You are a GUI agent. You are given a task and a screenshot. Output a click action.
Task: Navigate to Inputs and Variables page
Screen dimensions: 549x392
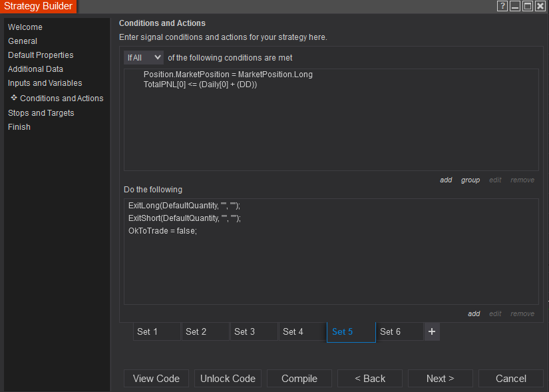click(45, 83)
